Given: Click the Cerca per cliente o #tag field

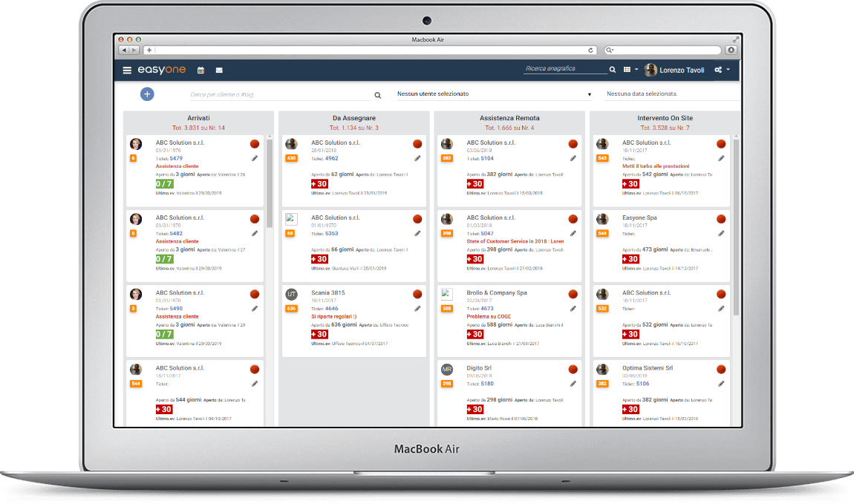Looking at the screenshot, I should click(x=280, y=95).
